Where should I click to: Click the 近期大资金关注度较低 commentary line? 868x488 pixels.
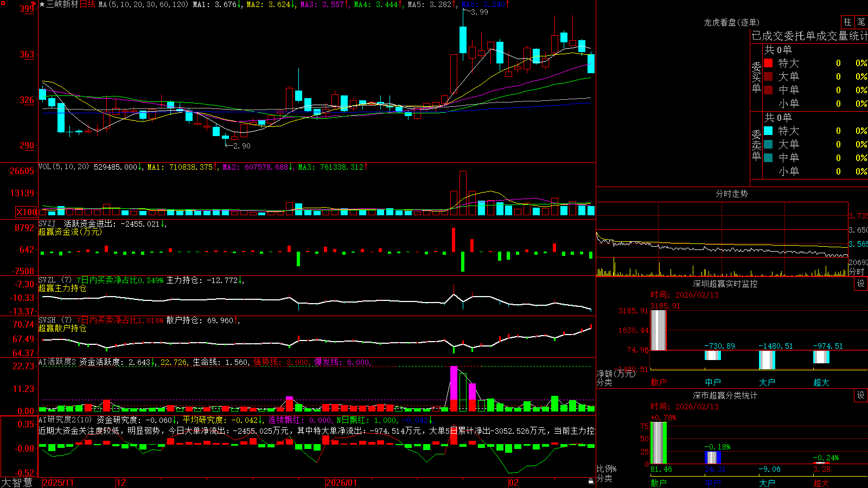click(317, 431)
